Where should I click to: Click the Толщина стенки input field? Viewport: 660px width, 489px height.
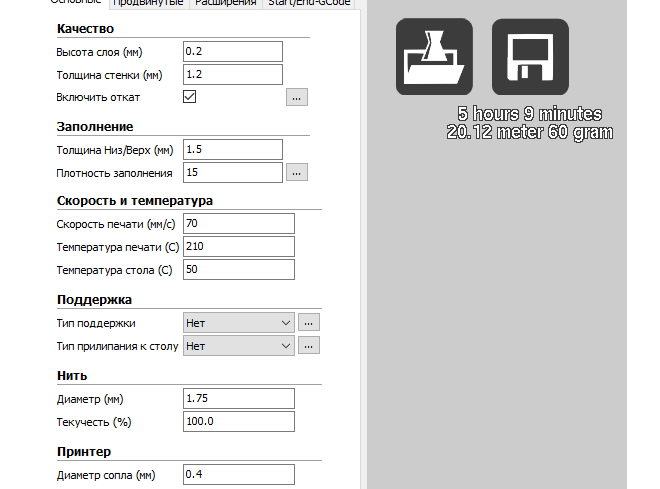click(233, 74)
